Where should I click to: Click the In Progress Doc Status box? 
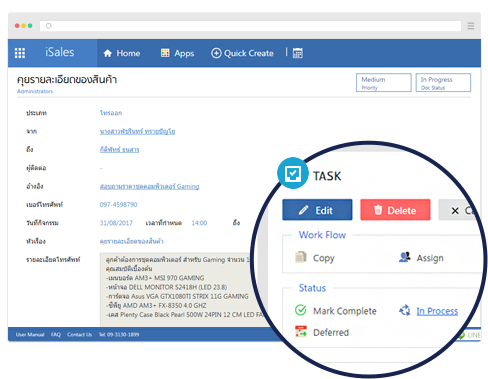pos(443,83)
